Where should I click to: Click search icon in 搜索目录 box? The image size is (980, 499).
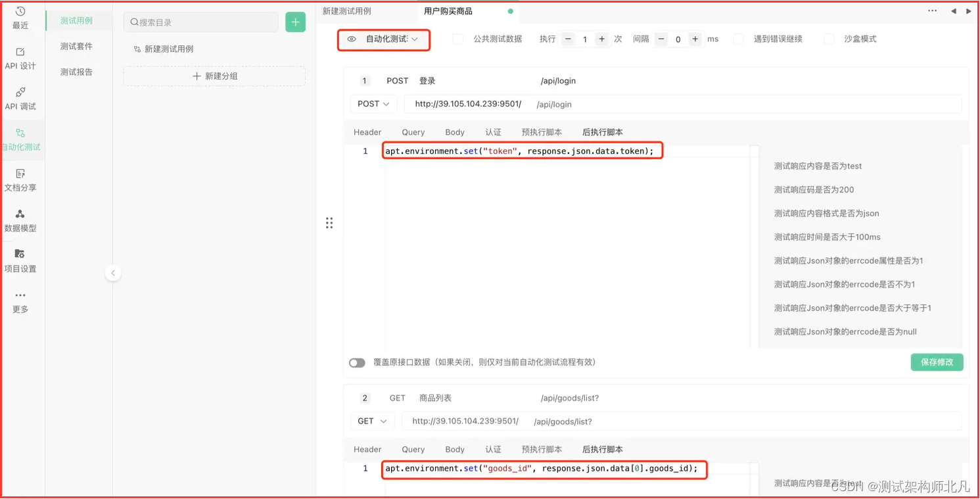pos(134,22)
